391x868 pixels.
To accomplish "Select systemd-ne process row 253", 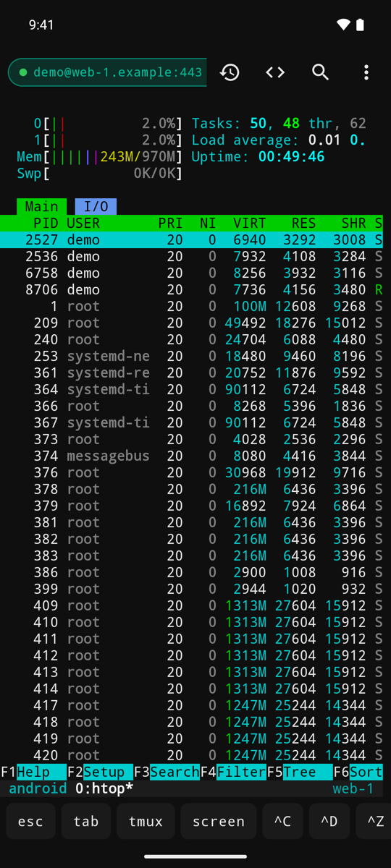I will pos(192,357).
